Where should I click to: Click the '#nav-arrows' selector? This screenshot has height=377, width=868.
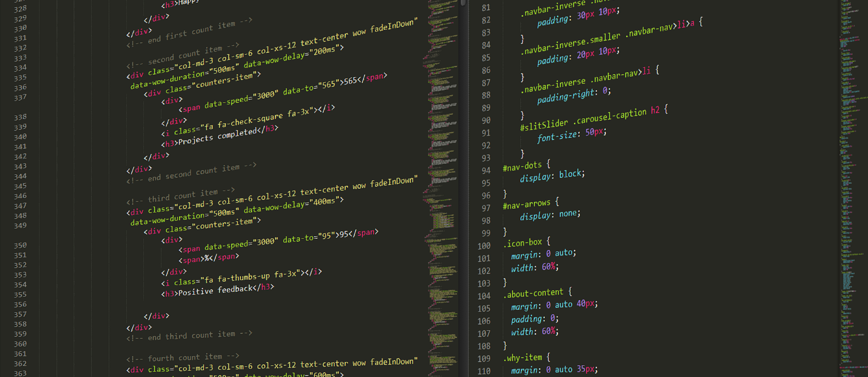point(527,205)
